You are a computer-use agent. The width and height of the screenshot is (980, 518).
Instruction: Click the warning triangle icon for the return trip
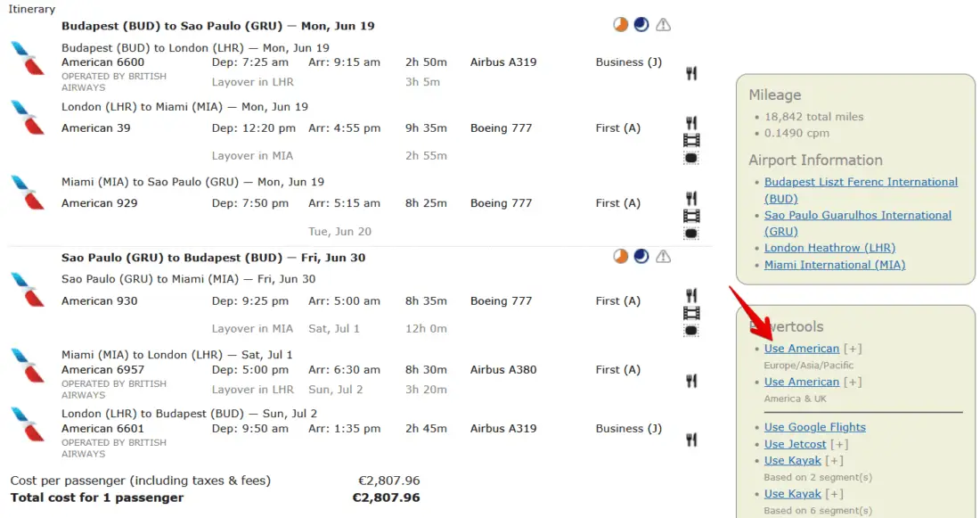(x=663, y=257)
